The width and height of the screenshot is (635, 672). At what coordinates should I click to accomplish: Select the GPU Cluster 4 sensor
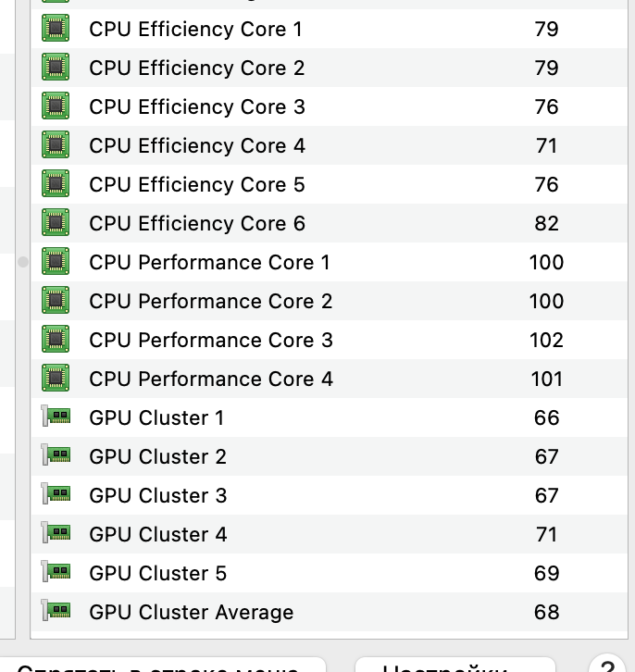click(329, 534)
